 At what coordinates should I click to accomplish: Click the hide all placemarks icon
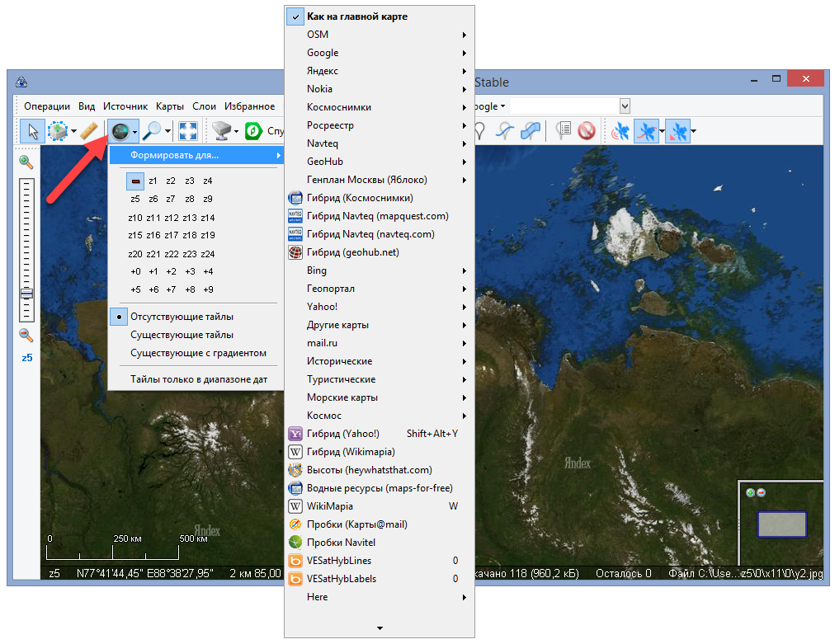coord(586,131)
